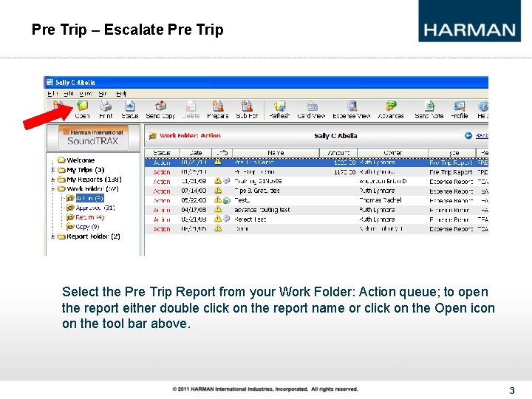The image size is (532, 399).
Task: Click the Help question-mark toolbar icon
Action: tap(483, 106)
